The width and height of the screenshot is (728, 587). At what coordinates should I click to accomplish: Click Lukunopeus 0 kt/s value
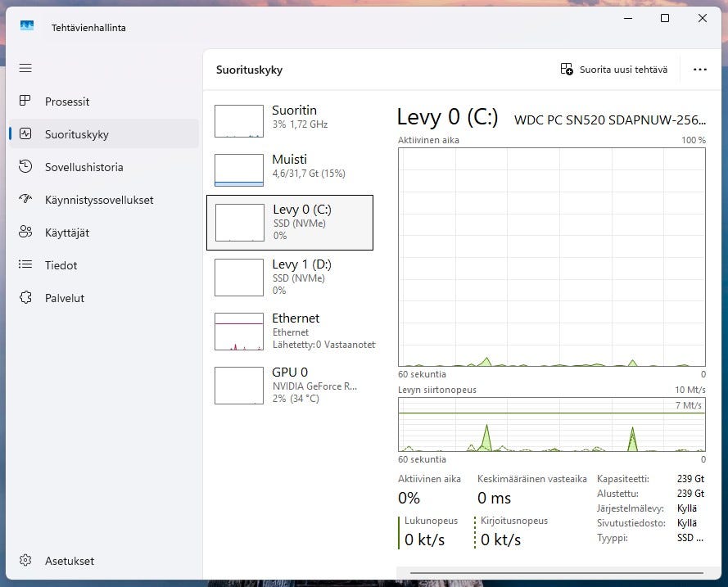pyautogui.click(x=424, y=540)
